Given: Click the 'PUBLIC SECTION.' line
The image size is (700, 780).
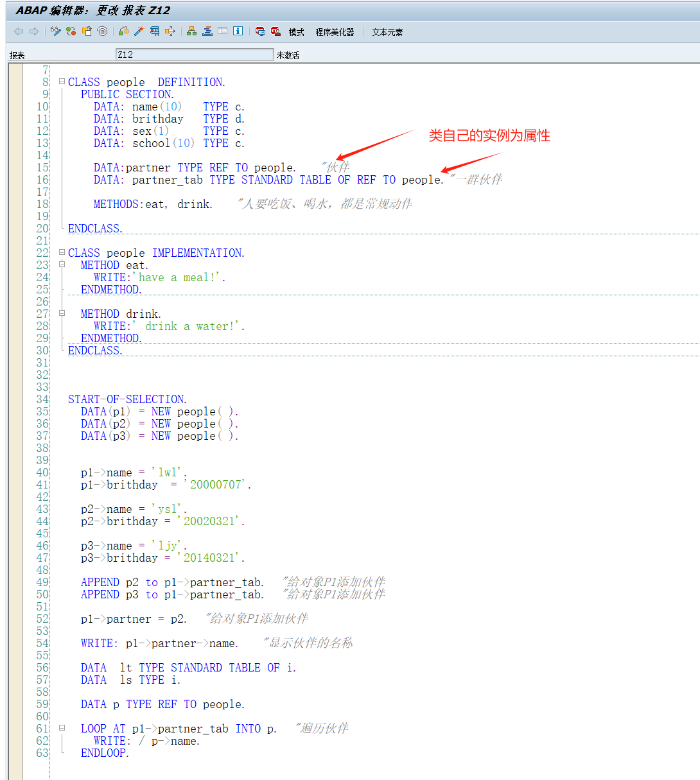Looking at the screenshot, I should click(x=127, y=94).
